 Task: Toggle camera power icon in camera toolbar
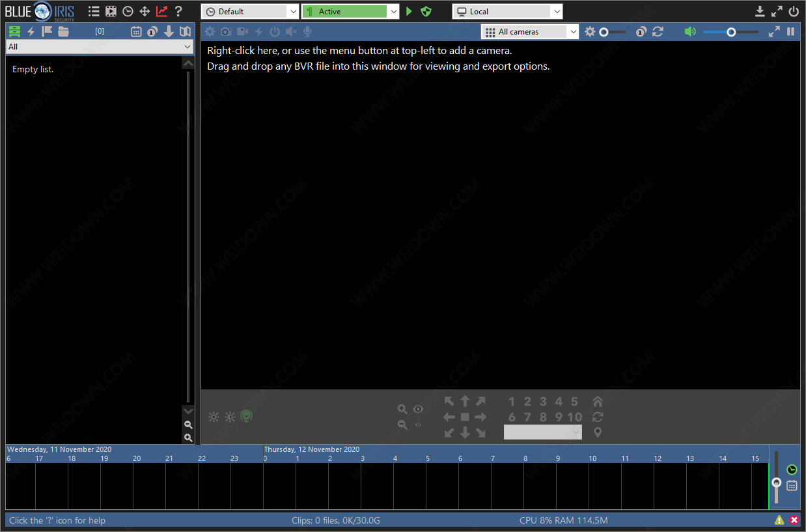275,31
